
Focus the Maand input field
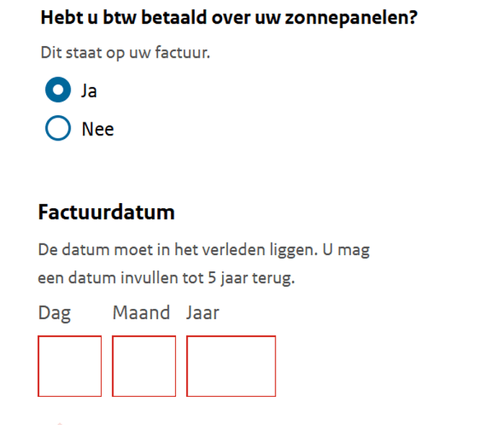click(x=144, y=366)
